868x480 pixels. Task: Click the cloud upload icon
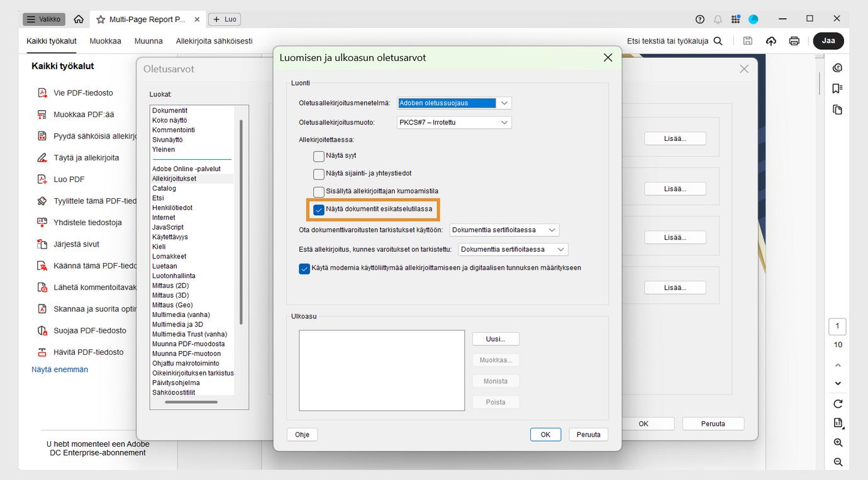coord(771,41)
